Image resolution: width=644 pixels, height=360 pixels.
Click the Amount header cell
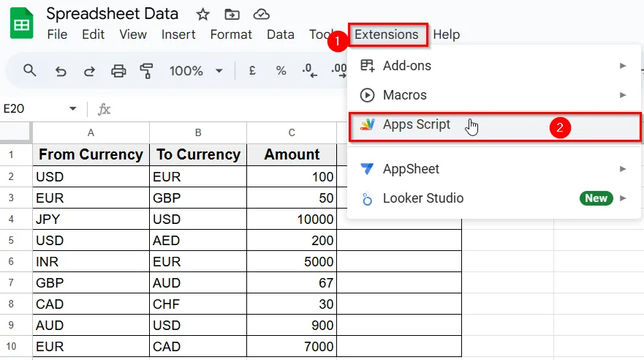292,154
